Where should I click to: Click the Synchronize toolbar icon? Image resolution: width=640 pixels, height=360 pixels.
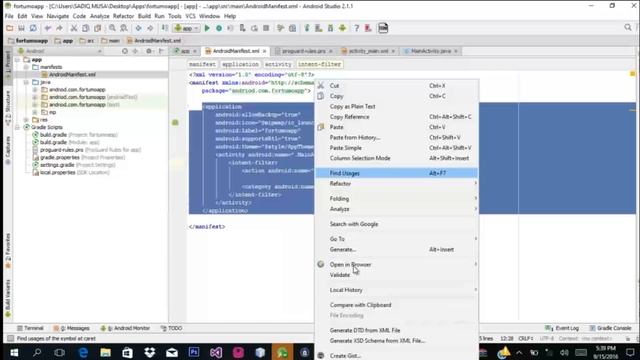[x=33, y=28]
